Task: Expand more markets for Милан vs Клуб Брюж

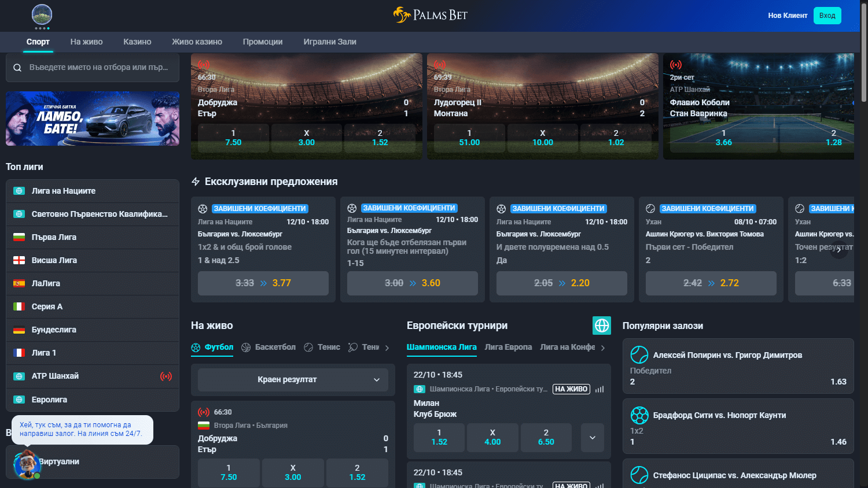Action: point(593,438)
